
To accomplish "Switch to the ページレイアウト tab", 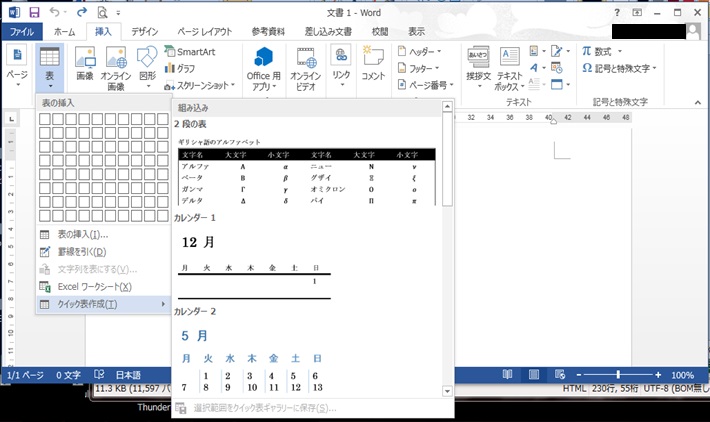I will pos(204,32).
